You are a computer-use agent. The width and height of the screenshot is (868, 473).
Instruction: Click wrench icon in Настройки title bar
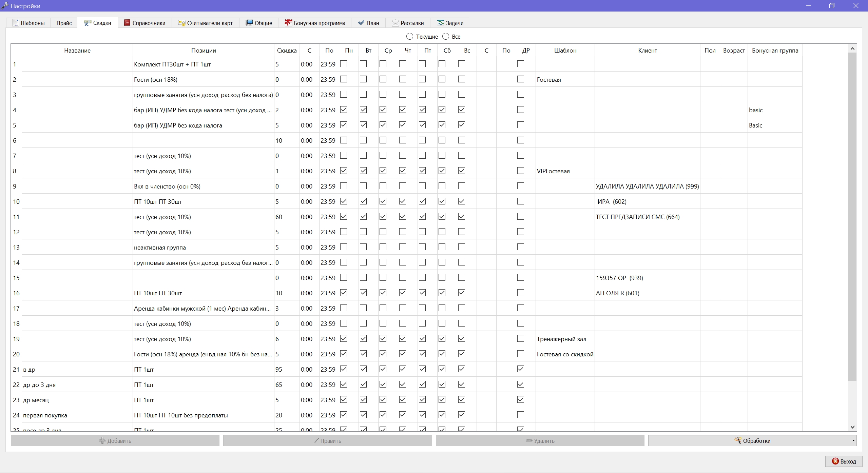[x=5, y=5]
